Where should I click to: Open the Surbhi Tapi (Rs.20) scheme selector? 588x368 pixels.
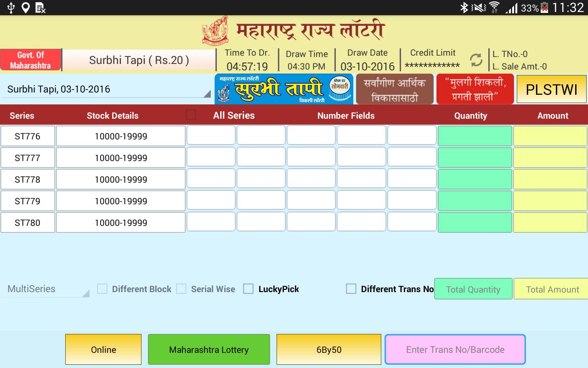click(139, 60)
